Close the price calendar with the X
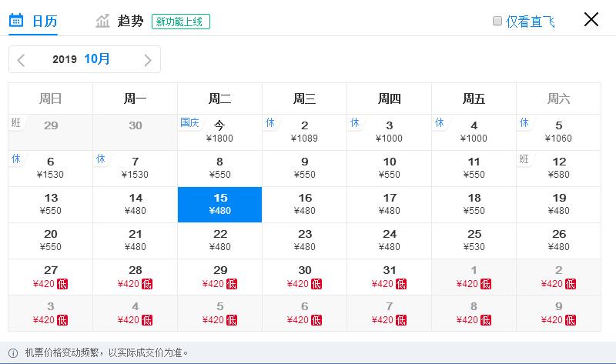Viewport: 616px width, 364px height. tap(591, 19)
